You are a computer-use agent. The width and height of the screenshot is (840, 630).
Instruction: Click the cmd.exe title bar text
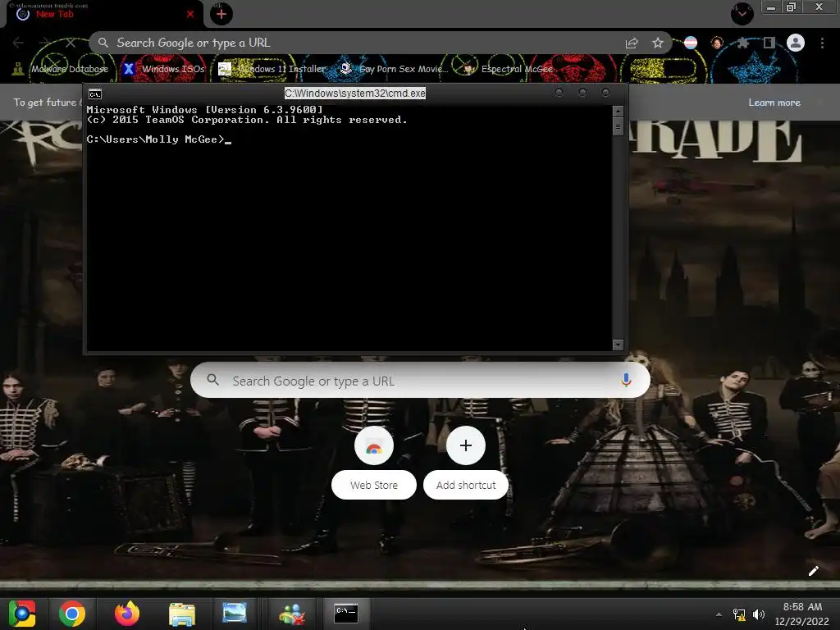point(354,94)
